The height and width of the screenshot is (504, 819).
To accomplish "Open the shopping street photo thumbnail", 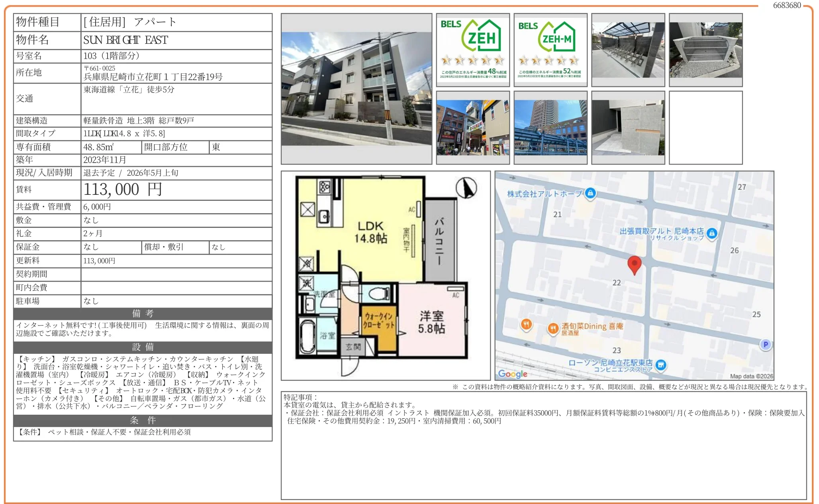I will pos(473,127).
